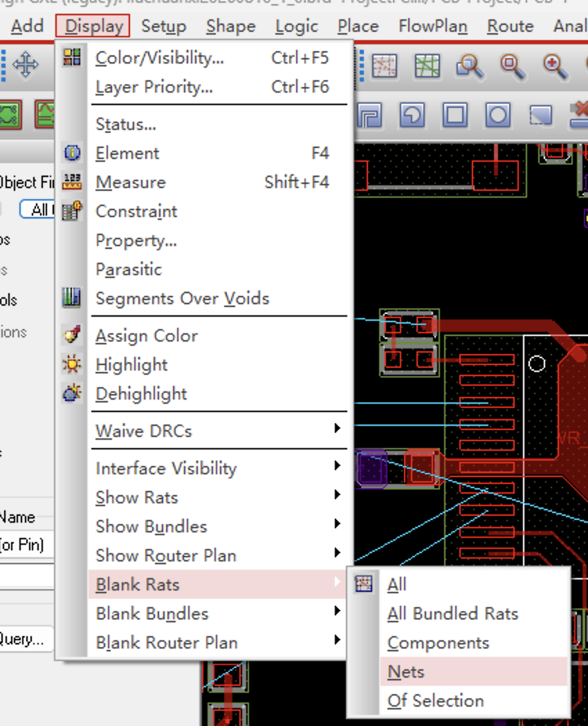Choose the Measure tool icon
Image resolution: width=588 pixels, height=726 pixels.
click(x=72, y=183)
